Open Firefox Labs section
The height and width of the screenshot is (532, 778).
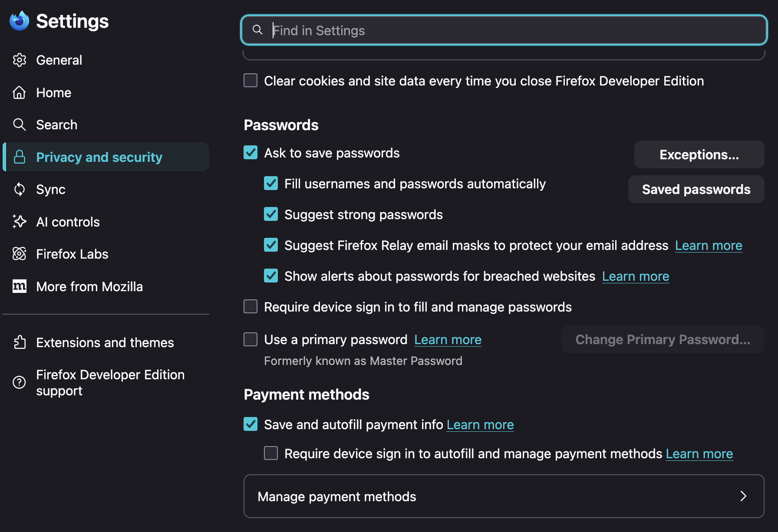coord(106,254)
